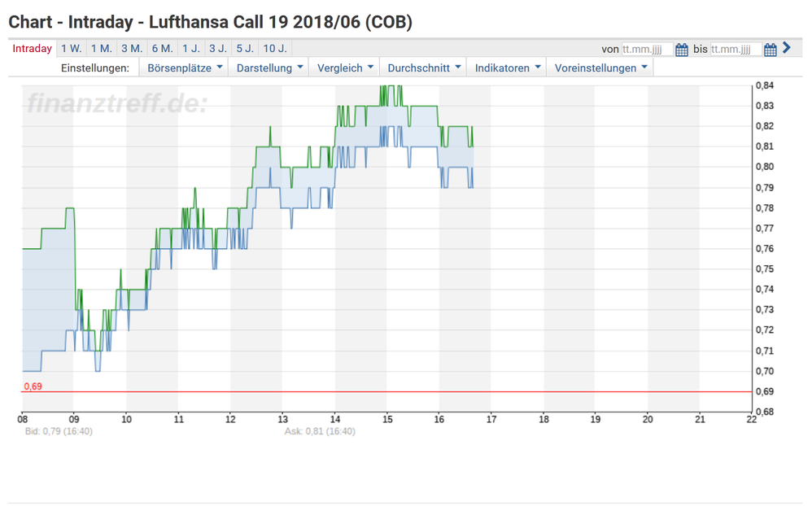Switch to the 3 J. tab
812x506 pixels.
(x=217, y=49)
